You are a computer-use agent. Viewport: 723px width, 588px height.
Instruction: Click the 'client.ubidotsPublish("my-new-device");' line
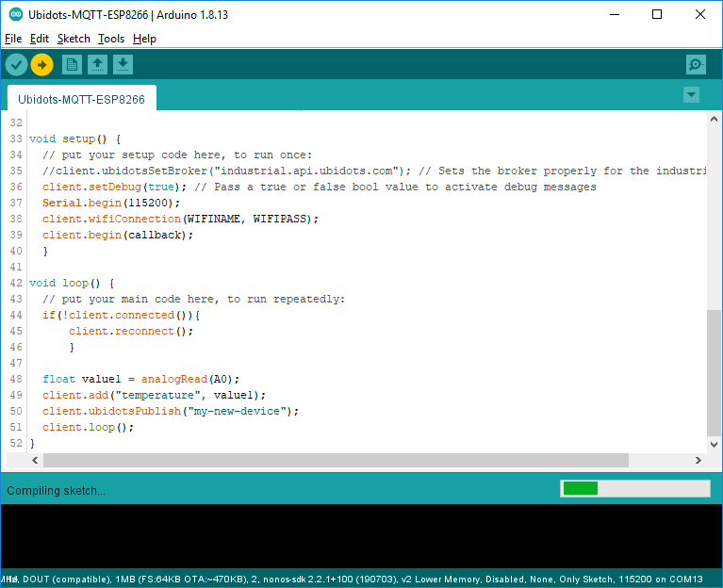tap(171, 411)
